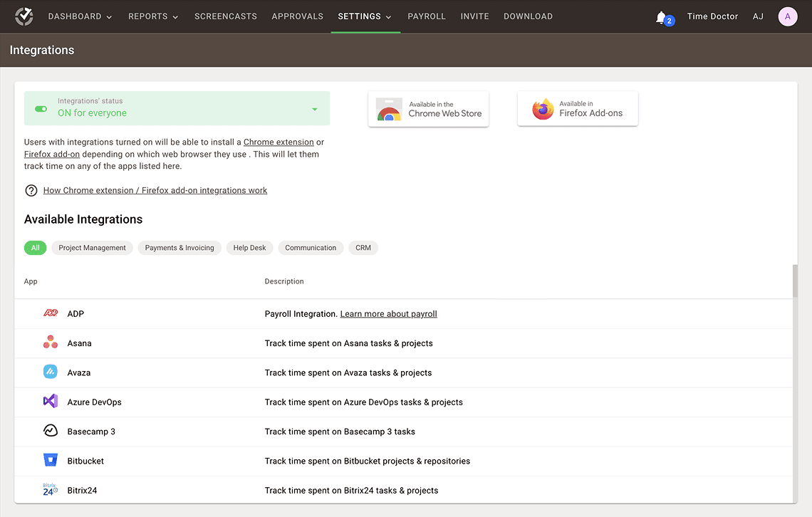Screen dimensions: 812x517
Task: Toggle the integrations status switch
Action: pos(41,109)
